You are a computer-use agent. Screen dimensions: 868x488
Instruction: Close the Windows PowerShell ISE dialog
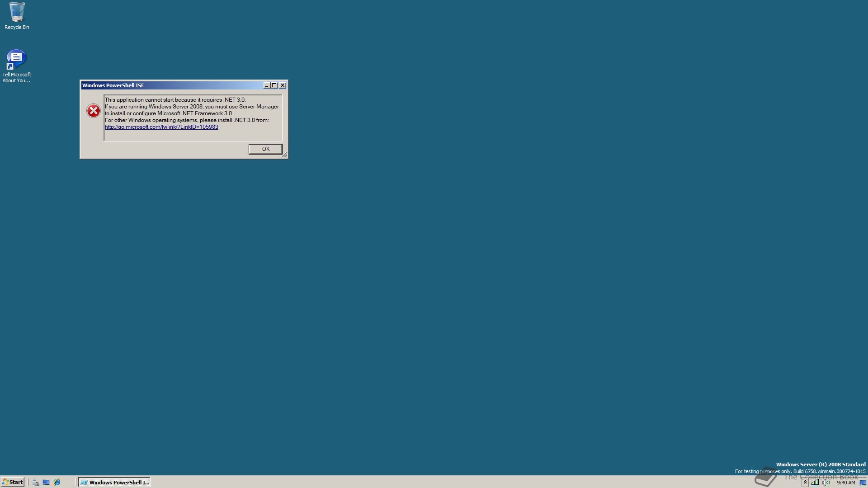(x=283, y=85)
